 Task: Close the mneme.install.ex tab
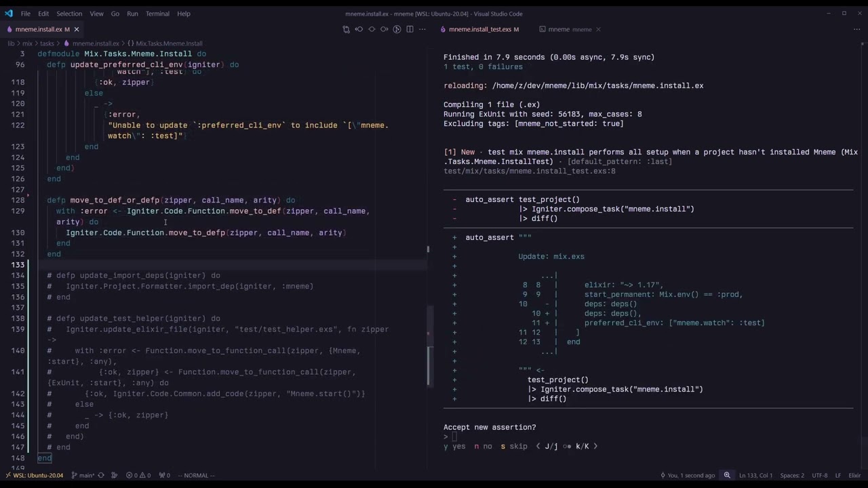tap(77, 29)
